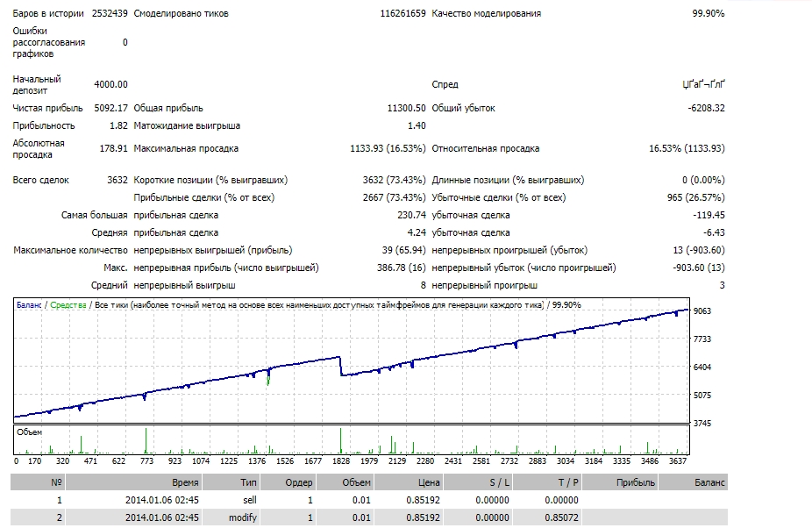812x528 pixels.
Task: Click the green Средства legend label
Action: click(68, 305)
